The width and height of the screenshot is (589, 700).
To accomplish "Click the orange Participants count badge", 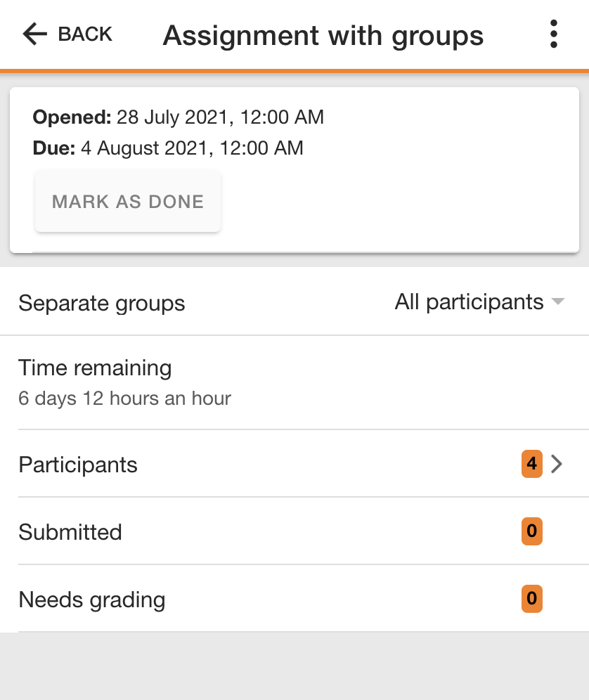I will [x=532, y=464].
